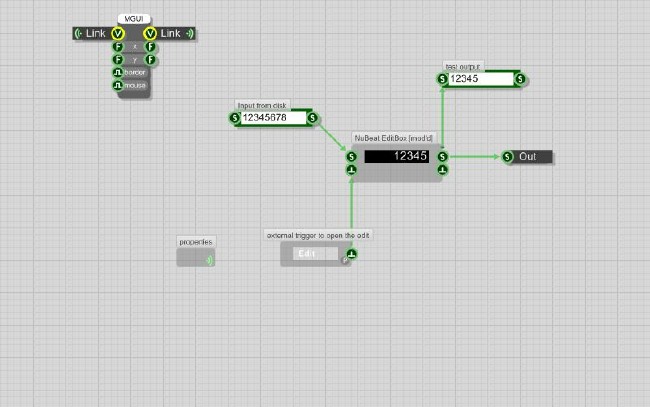The height and width of the screenshot is (407, 650).
Task: Click the trigger connector next to border
Action: tap(118, 72)
